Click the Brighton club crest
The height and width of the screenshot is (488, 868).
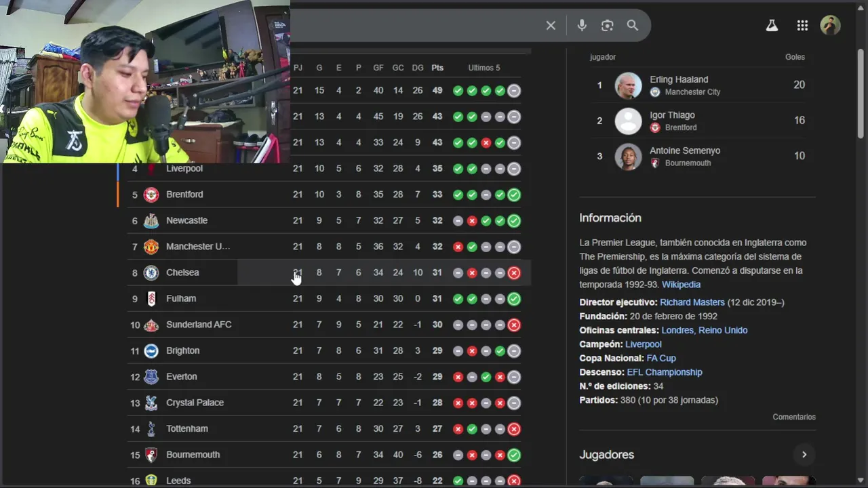(151, 350)
